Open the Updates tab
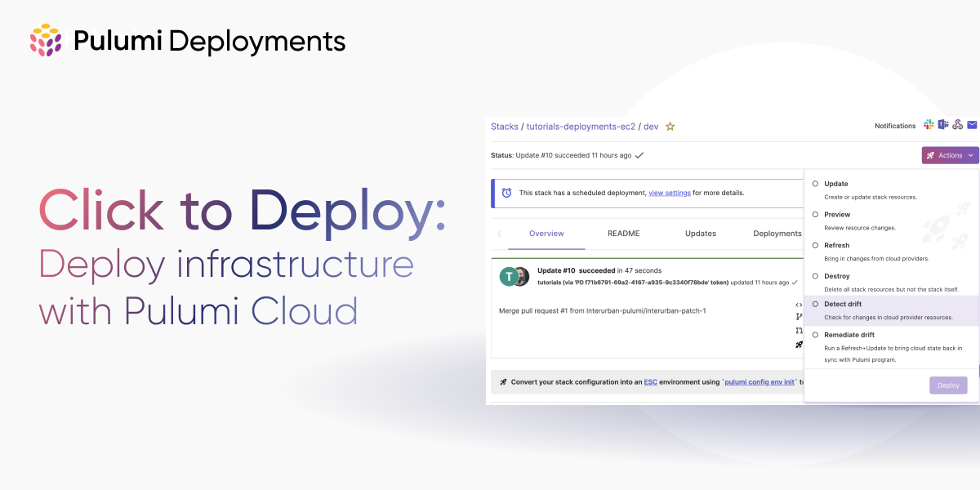980x490 pixels. pos(701,234)
